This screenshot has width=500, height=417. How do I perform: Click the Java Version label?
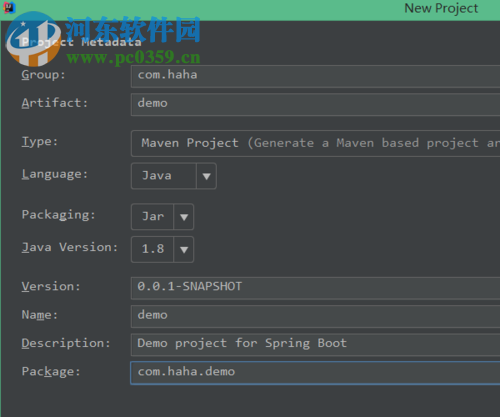70,247
